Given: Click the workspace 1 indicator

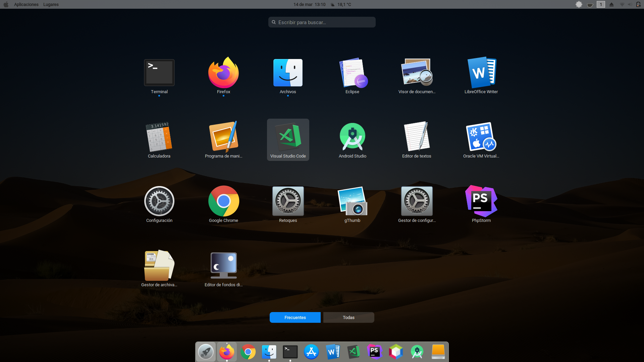Looking at the screenshot, I should pyautogui.click(x=601, y=4).
